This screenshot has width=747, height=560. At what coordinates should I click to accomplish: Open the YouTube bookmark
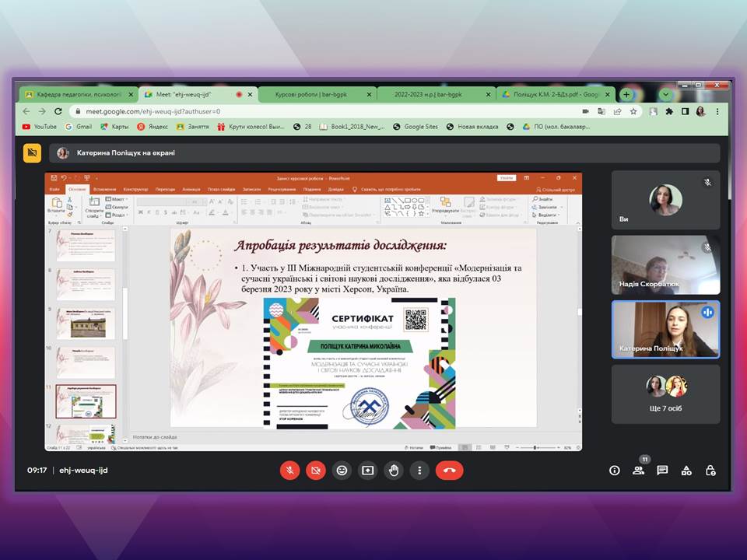point(40,127)
